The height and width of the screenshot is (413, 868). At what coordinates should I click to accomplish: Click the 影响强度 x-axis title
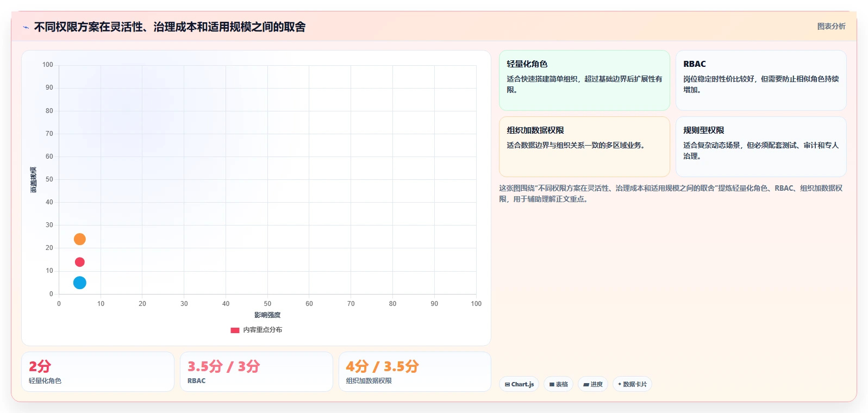pos(267,315)
